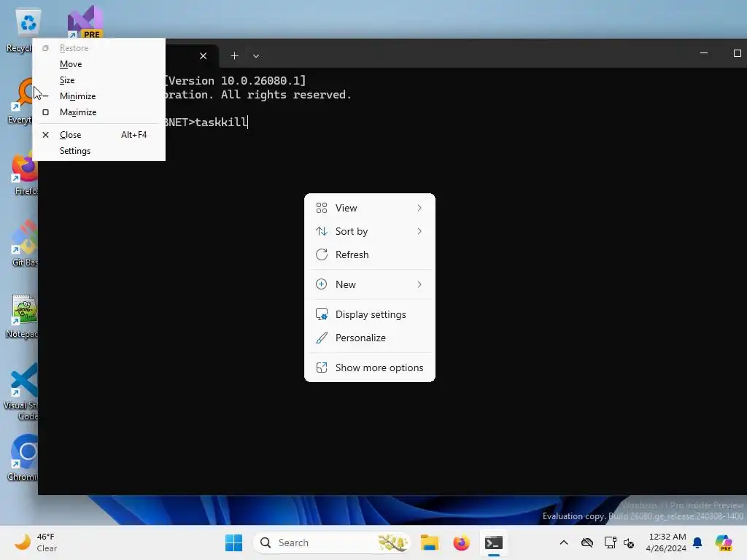Image resolution: width=747 pixels, height=560 pixels.
Task: Choose Size from the window menu
Action: [98, 80]
